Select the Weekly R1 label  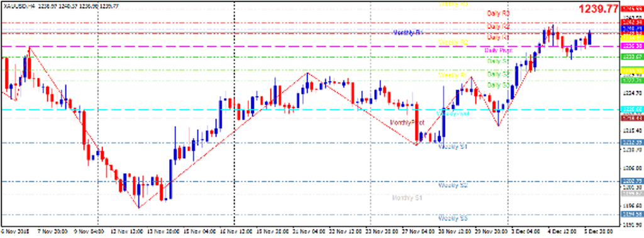(453, 75)
